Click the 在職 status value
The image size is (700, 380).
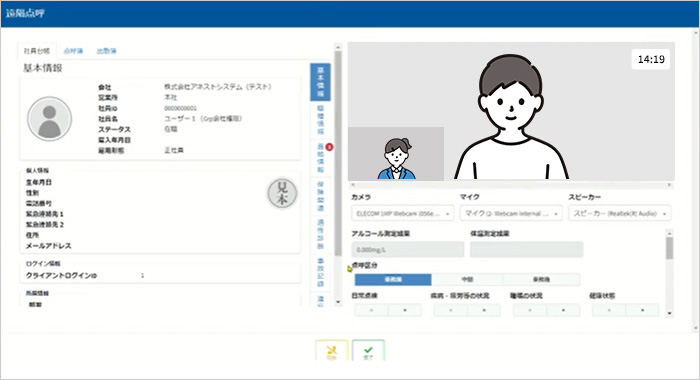(171, 129)
